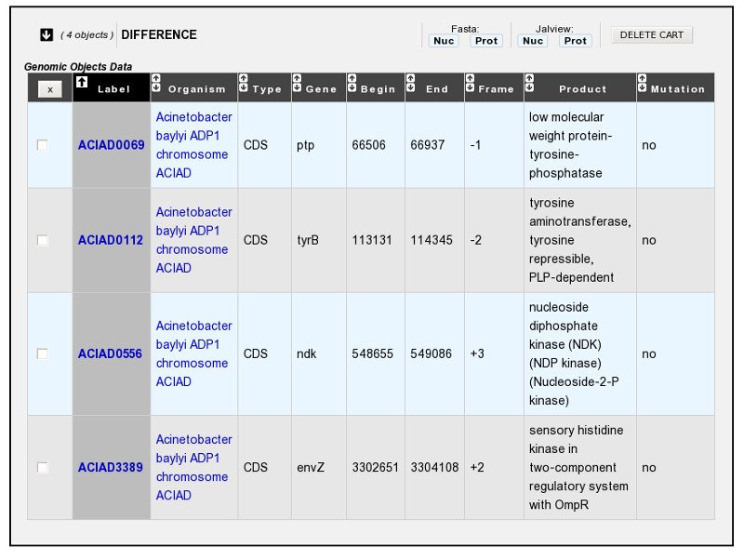This screenshot has width=744, height=560.
Task: Sort by Mutation column arrows
Action: coord(642,83)
